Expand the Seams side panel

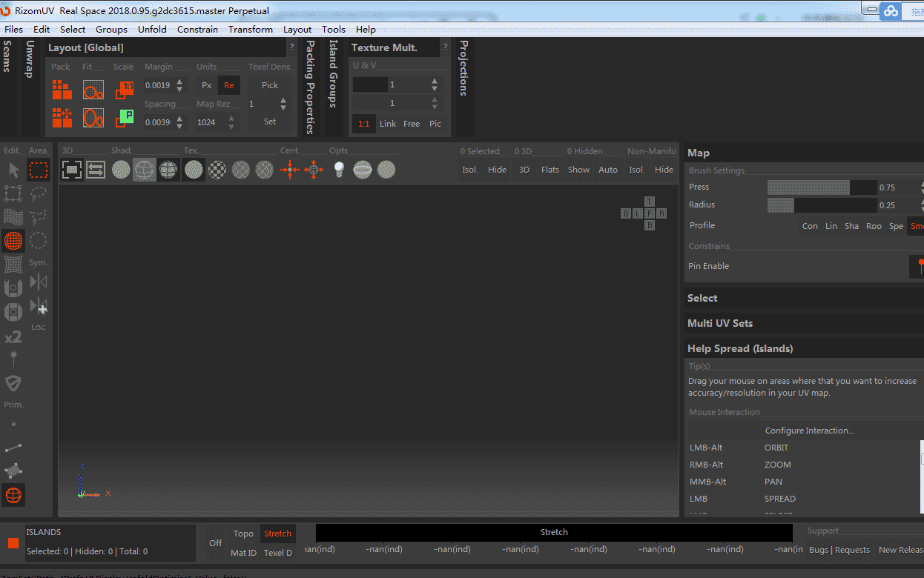(x=7, y=56)
